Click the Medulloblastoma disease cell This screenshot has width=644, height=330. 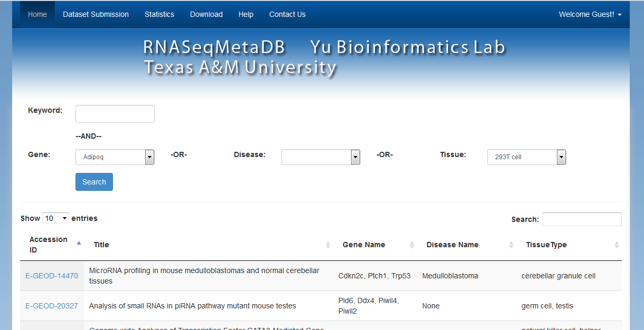[450, 276]
